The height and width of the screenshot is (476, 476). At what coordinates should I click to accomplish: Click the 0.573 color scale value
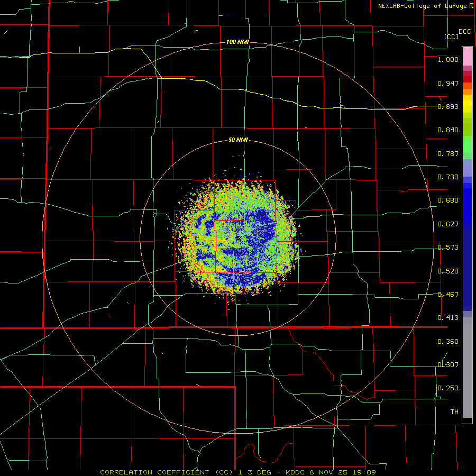(448, 248)
